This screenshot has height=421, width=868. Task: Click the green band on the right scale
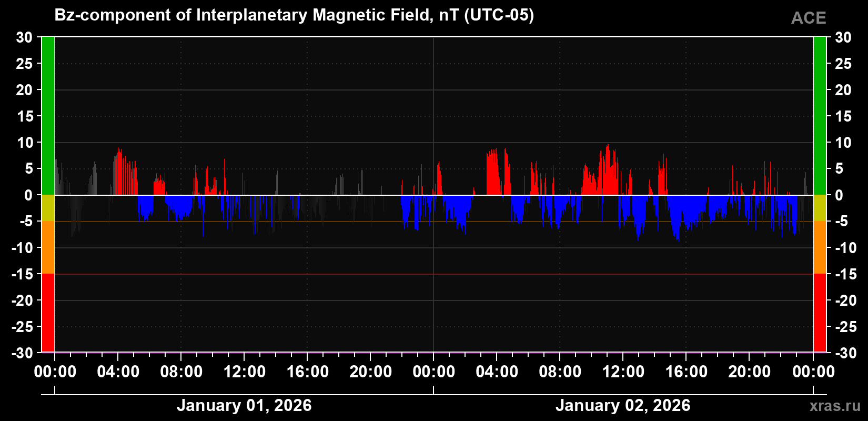click(x=820, y=116)
